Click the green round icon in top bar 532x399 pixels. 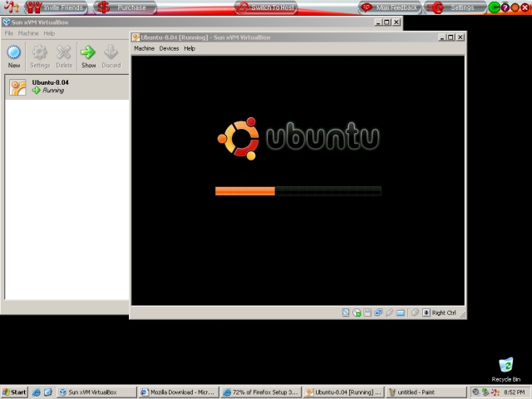pos(494,7)
